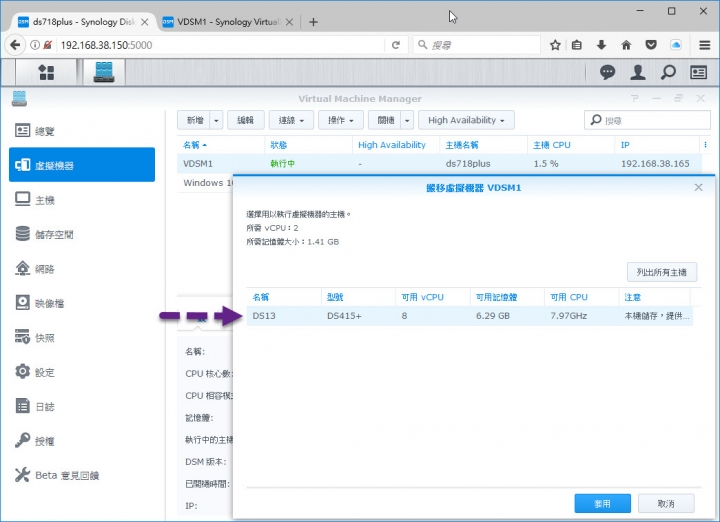Click 列出所有主機 button
720x522 pixels.
click(x=662, y=272)
